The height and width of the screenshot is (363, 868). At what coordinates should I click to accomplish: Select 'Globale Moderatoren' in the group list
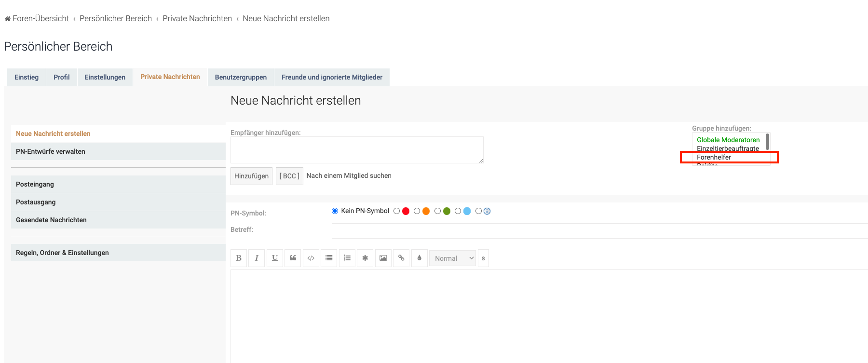(x=728, y=140)
